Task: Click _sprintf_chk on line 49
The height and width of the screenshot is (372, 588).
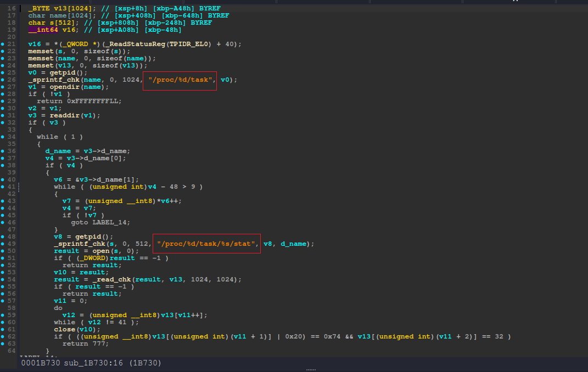Action: pyautogui.click(x=80, y=244)
